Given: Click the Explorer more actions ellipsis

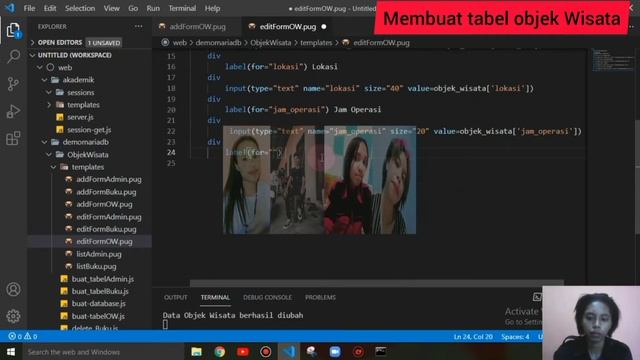Looking at the screenshot, I should pos(138,27).
